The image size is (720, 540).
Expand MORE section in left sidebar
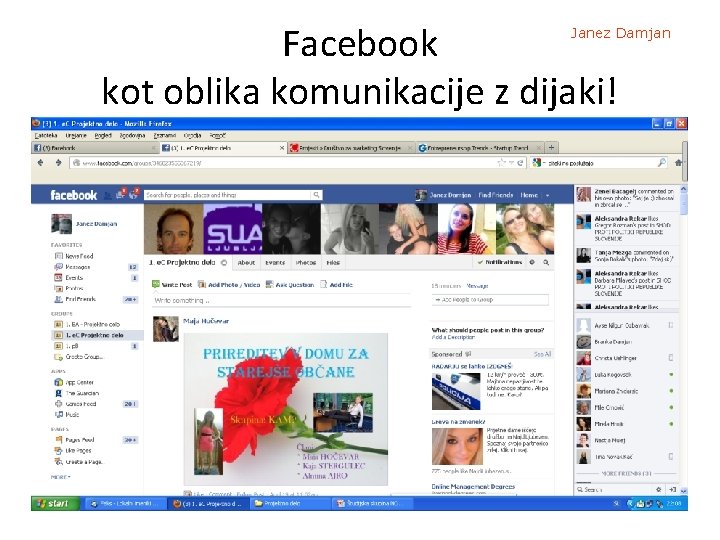[x=61, y=477]
